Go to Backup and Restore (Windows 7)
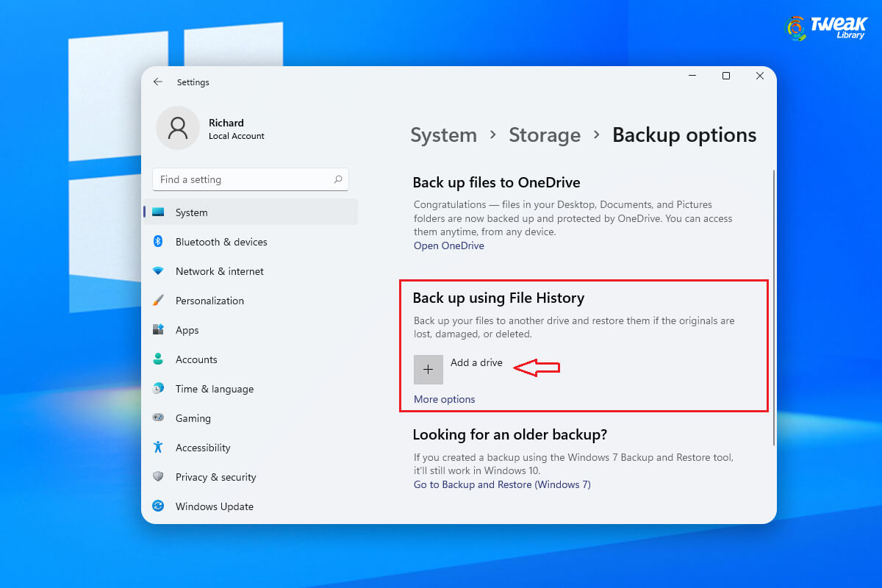 pos(502,484)
